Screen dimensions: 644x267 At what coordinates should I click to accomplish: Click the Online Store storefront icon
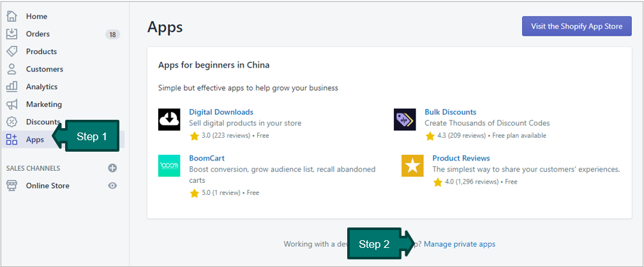click(12, 185)
